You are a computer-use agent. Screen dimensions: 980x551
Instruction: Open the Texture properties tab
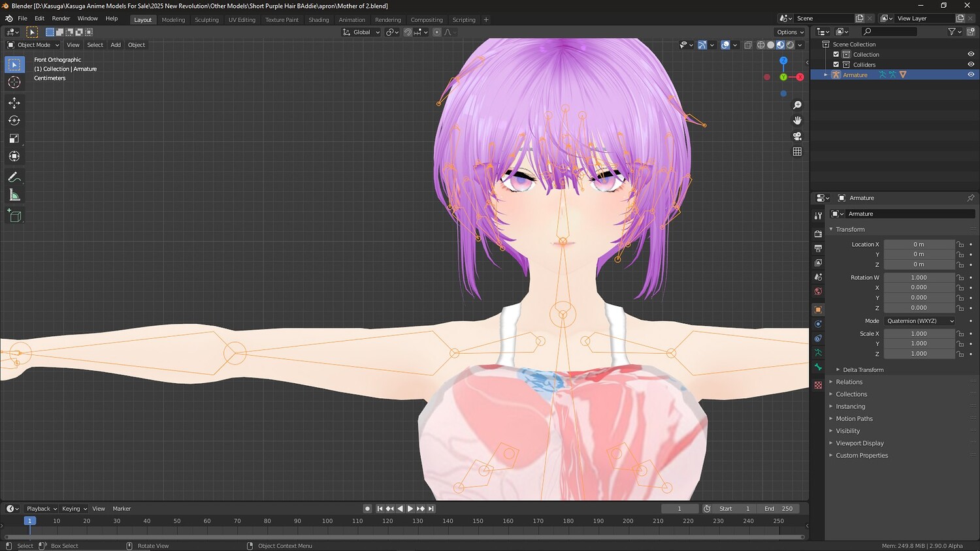pos(818,385)
